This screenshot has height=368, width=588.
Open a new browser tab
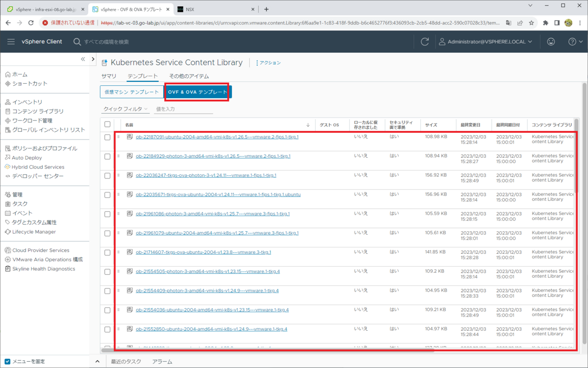pyautogui.click(x=267, y=9)
